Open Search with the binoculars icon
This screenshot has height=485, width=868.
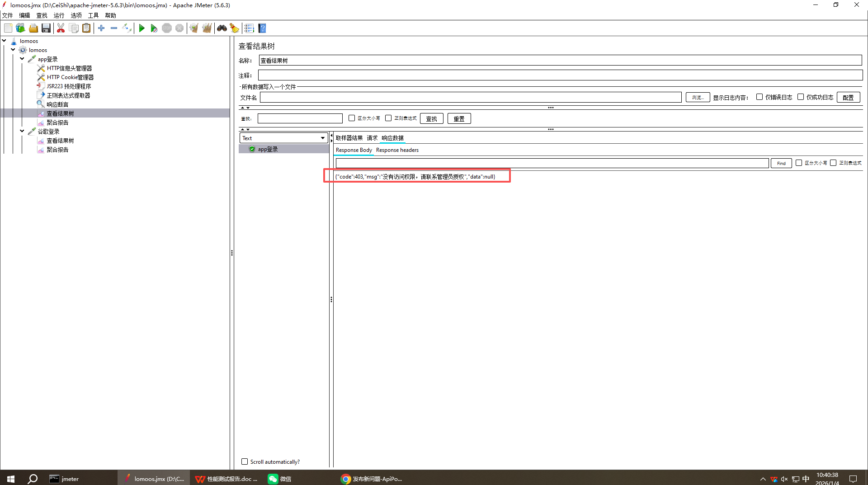point(222,28)
